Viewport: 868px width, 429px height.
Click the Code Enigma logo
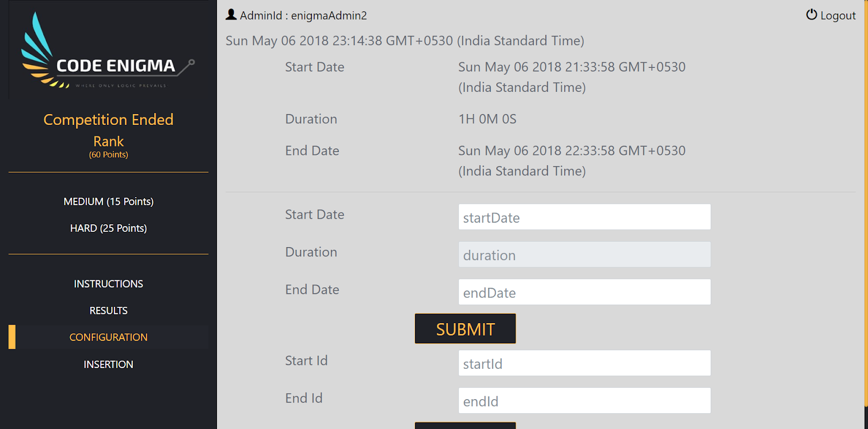point(107,52)
